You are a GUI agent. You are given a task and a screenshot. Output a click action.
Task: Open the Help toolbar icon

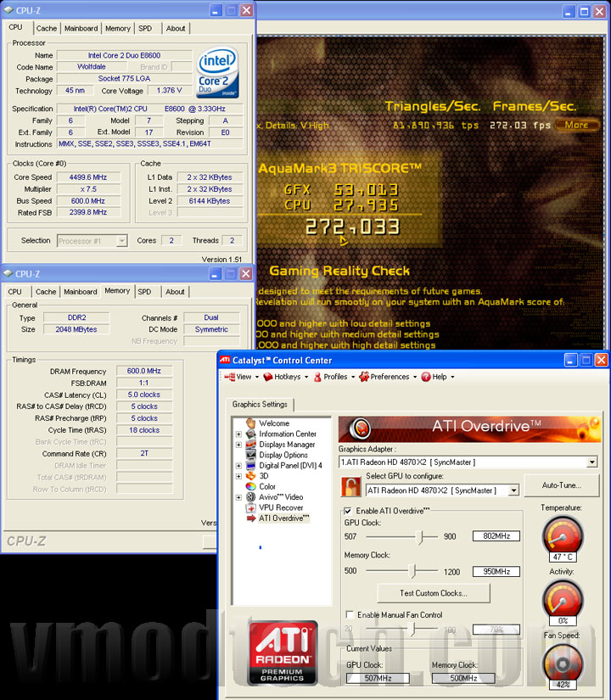click(426, 377)
